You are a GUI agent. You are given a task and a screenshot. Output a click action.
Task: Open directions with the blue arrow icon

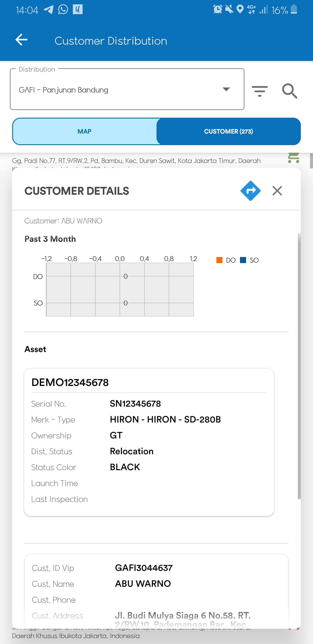click(251, 191)
